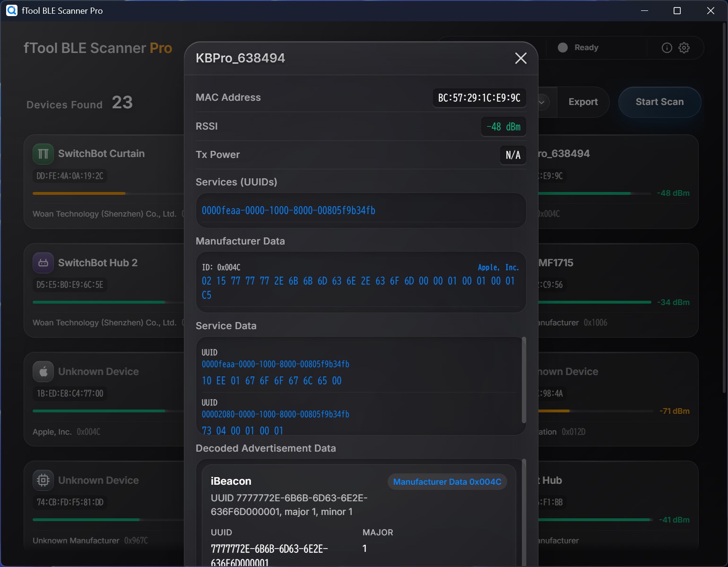Click the Manufacturer Data 0x004C badge
This screenshot has height=567, width=728.
click(x=447, y=481)
